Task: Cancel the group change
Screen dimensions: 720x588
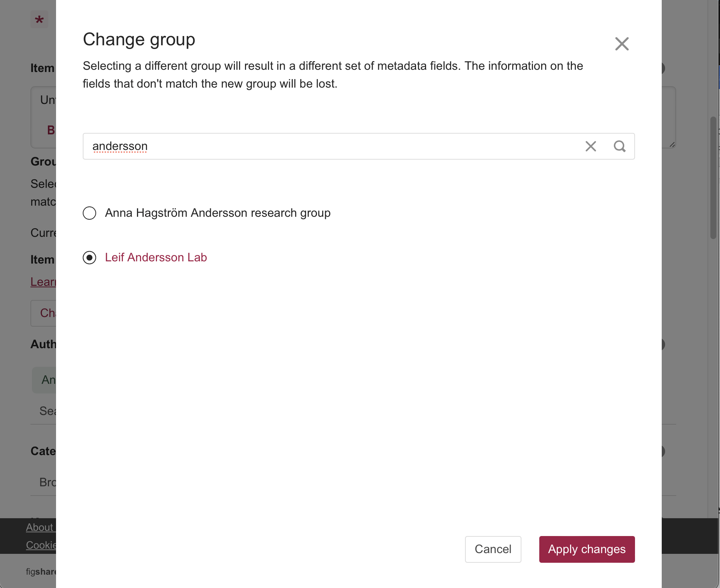Action: [x=493, y=549]
